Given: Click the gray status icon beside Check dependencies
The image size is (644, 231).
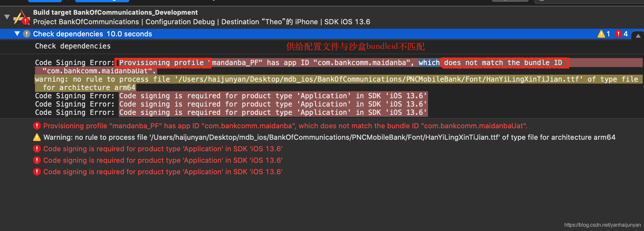Looking at the screenshot, I should coord(27,34).
